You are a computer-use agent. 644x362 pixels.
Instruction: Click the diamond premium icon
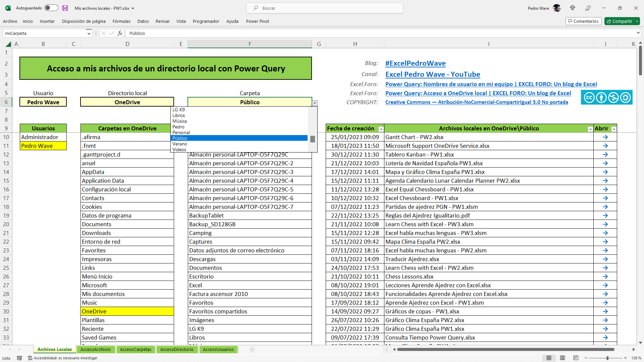[573, 8]
